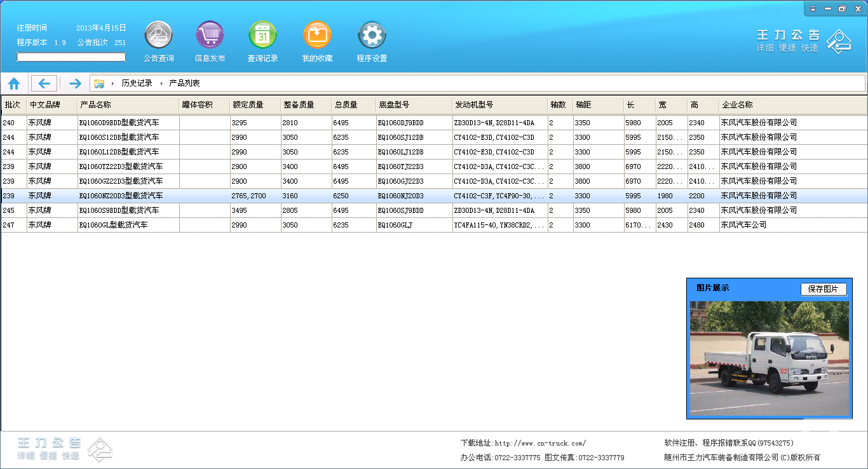The height and width of the screenshot is (469, 868).
Task: Navigate back with left arrow button
Action: 44,83
